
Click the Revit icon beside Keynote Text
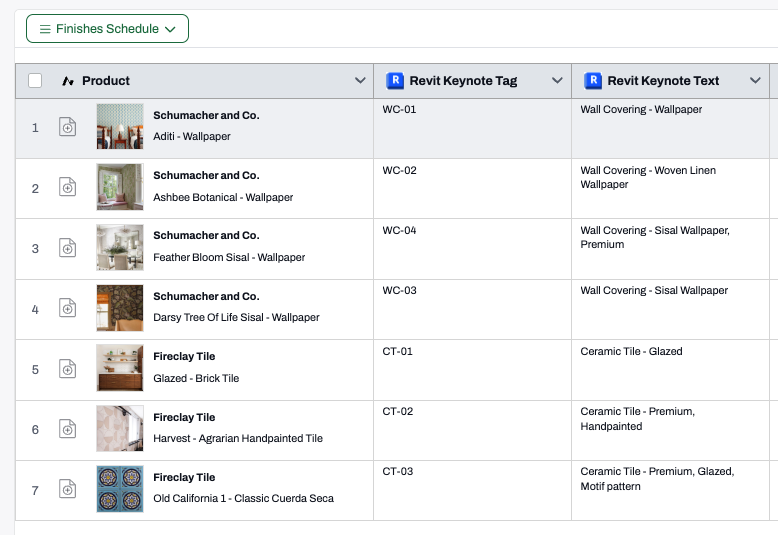click(593, 80)
